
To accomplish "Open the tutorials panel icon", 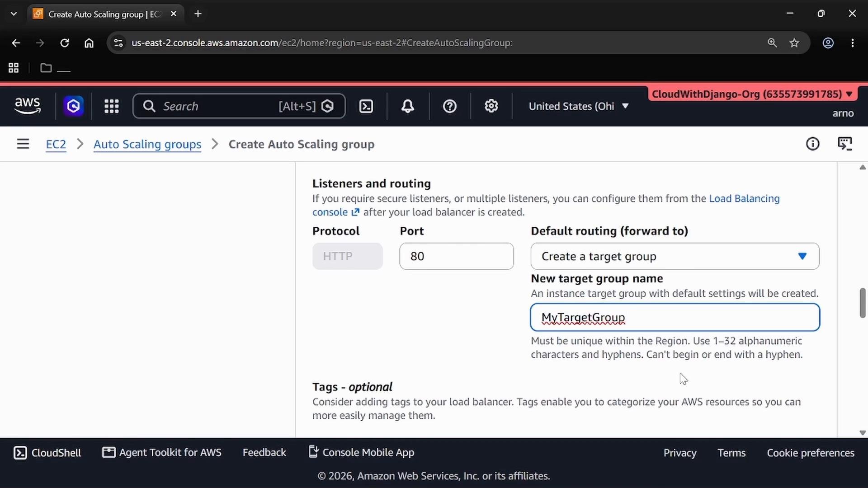I will [x=844, y=144].
